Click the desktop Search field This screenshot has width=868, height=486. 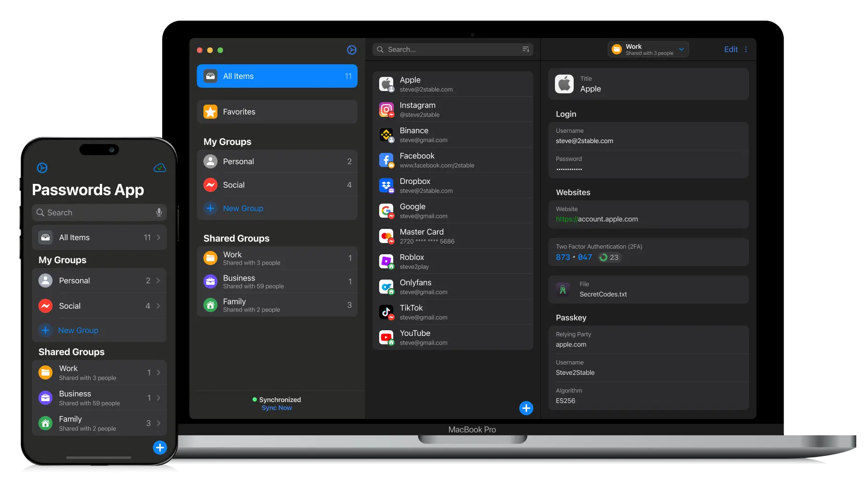450,49
